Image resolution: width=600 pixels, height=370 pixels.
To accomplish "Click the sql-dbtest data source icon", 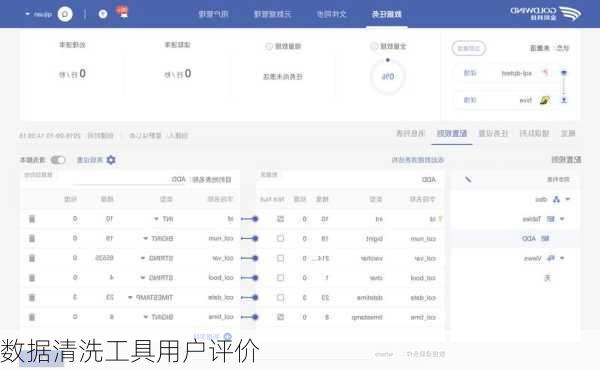I will 545,73.
